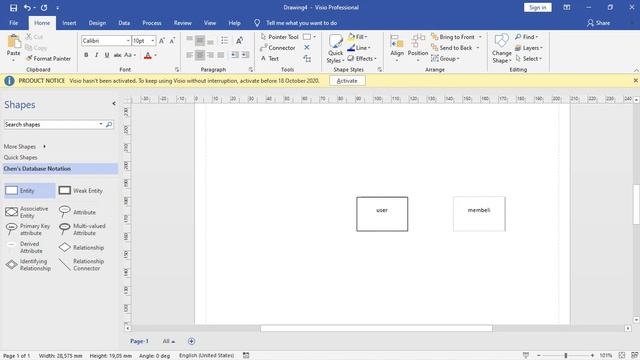
Task: Open the Find dropdown
Action: tap(527, 37)
